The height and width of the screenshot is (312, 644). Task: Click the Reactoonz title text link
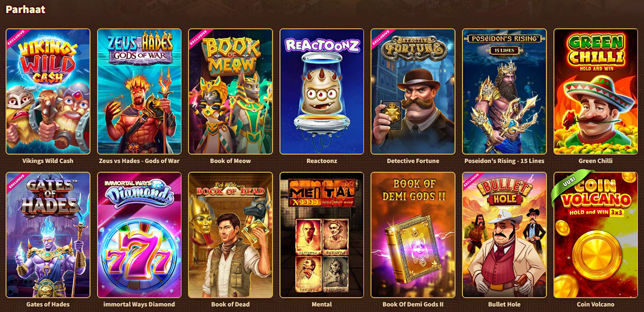(x=321, y=161)
